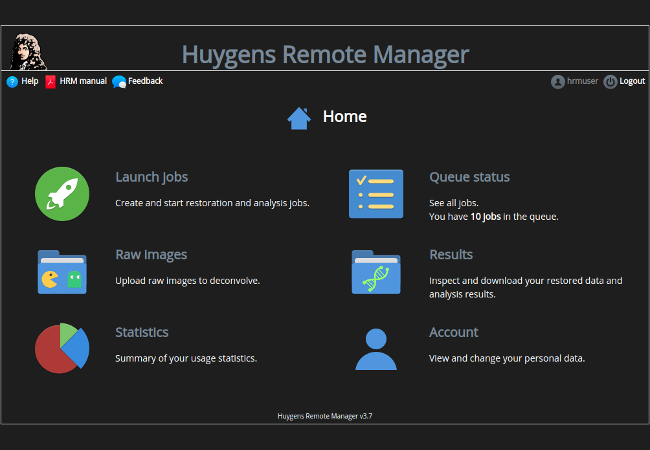Viewport: 650px width, 450px height.
Task: Click the blue Home house icon
Action: [299, 118]
